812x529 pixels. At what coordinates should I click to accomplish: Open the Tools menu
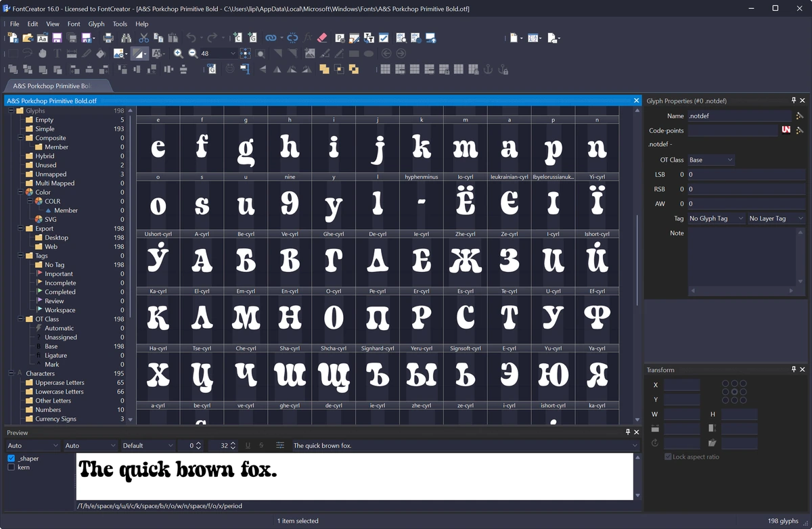tap(120, 24)
